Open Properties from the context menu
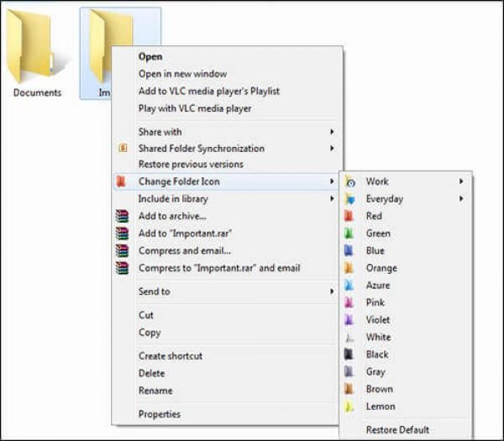 (x=160, y=414)
